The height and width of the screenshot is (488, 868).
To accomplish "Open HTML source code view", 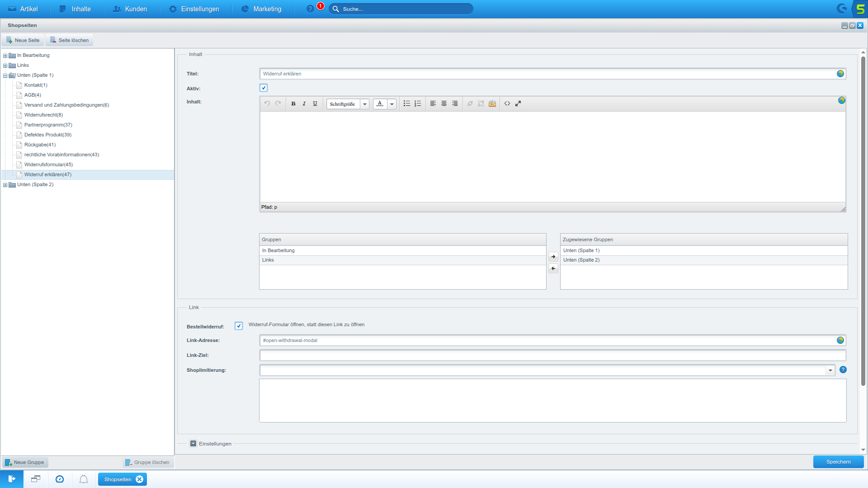I will [507, 103].
